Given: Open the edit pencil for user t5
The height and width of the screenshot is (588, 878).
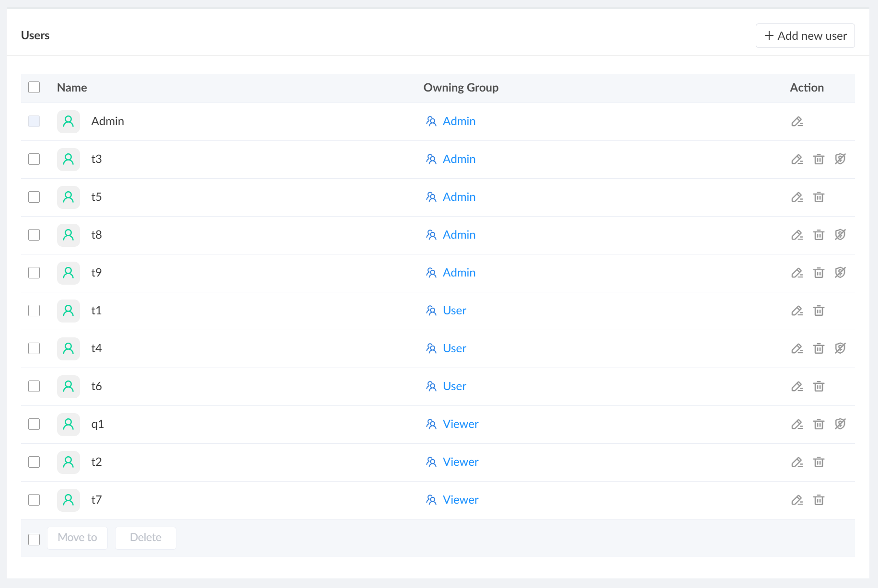Looking at the screenshot, I should 797,197.
